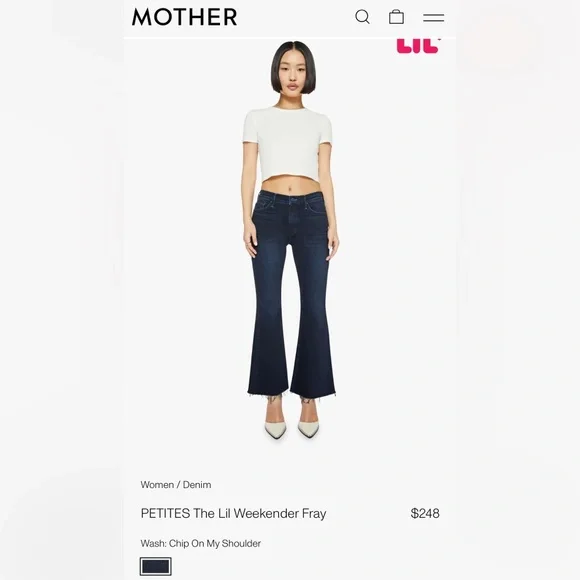Click the $248 price

click(x=425, y=513)
